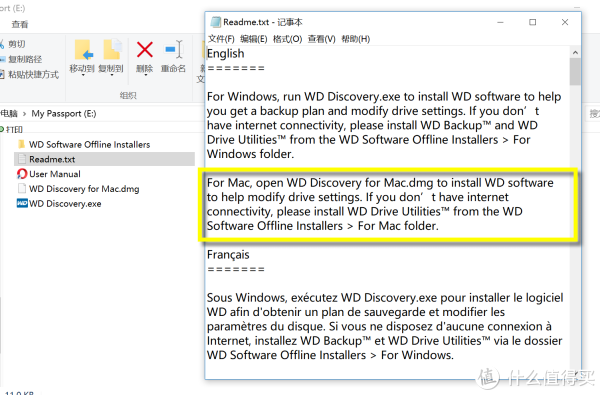Click the Move to (移动到) icon
The image size is (600, 395).
coord(84,50)
